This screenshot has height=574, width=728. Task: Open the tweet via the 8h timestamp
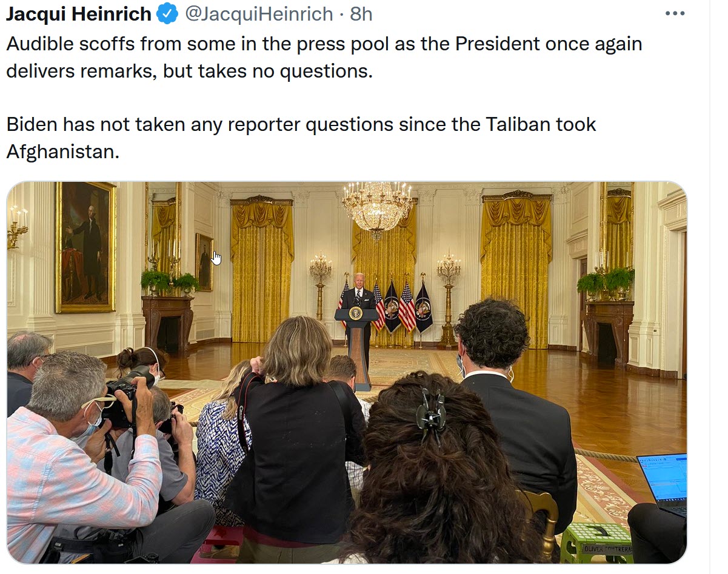[x=361, y=14]
